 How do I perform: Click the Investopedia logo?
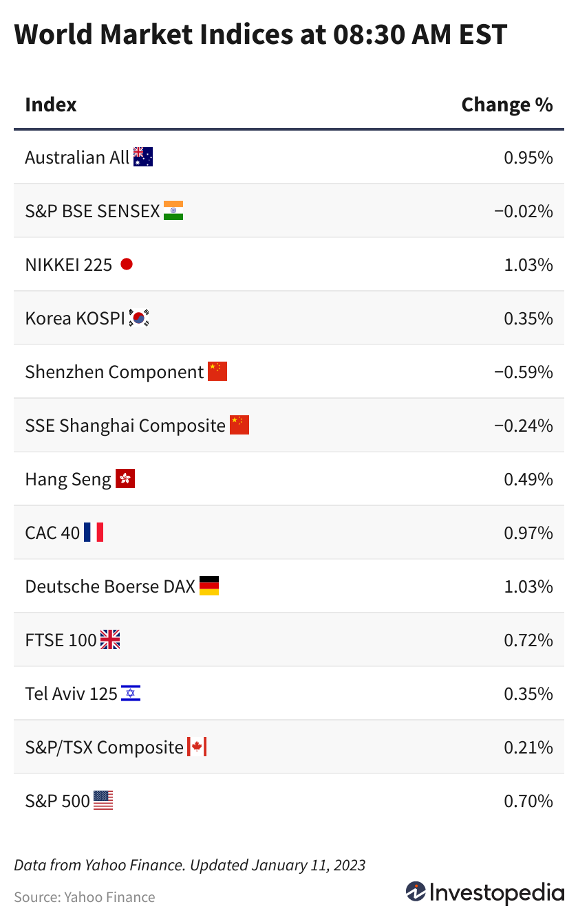484,892
